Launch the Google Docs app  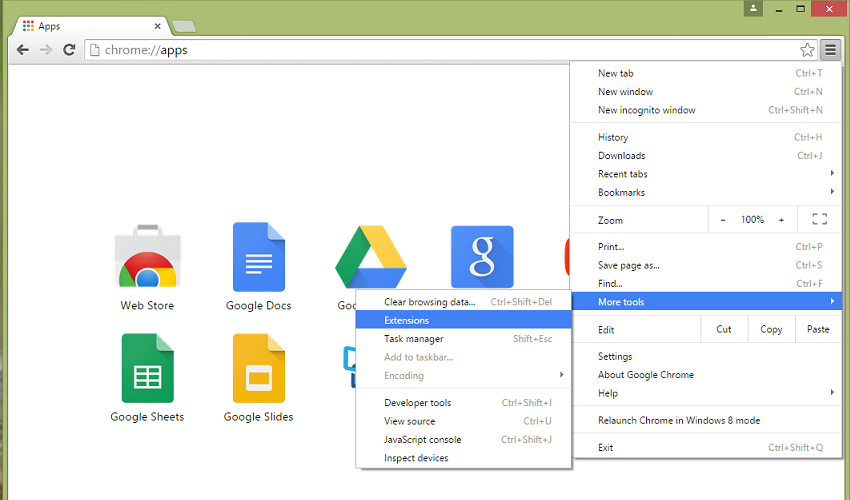point(259,268)
